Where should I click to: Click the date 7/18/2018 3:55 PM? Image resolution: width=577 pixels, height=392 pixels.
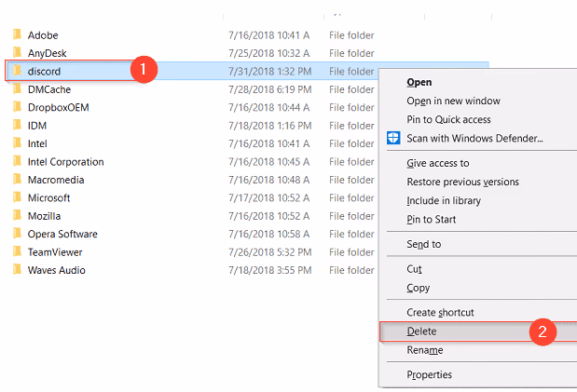[270, 270]
